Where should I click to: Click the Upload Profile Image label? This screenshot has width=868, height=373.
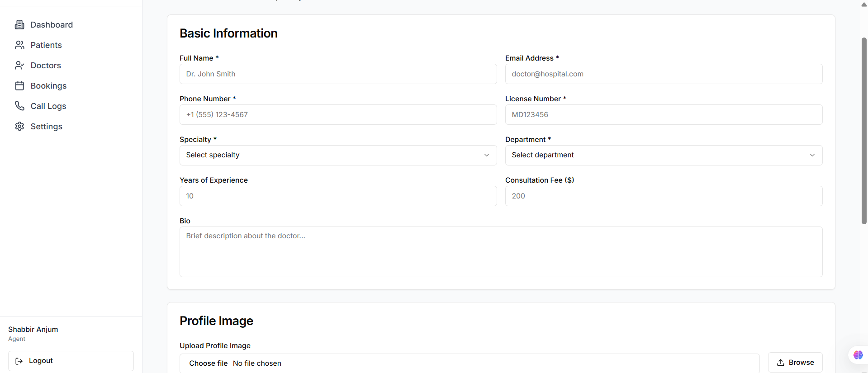tap(215, 345)
